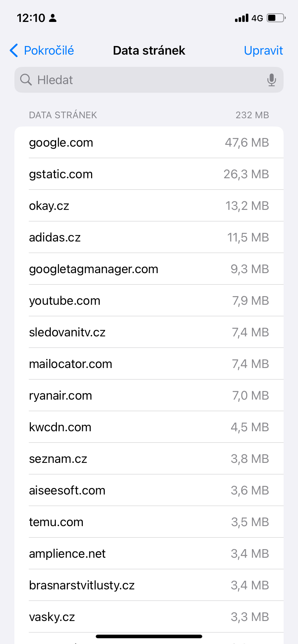298x644 pixels.
Task: Tap the Upravit edit button
Action: pos(263,51)
